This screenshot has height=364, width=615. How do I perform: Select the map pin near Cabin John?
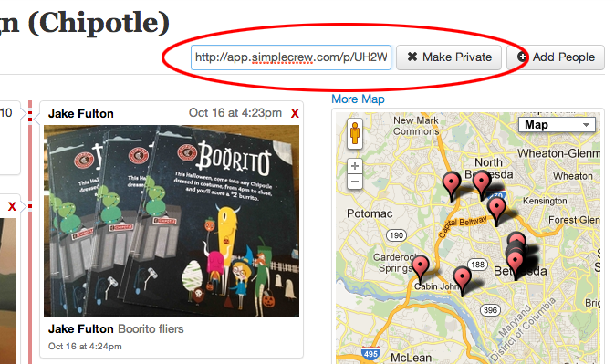click(462, 280)
